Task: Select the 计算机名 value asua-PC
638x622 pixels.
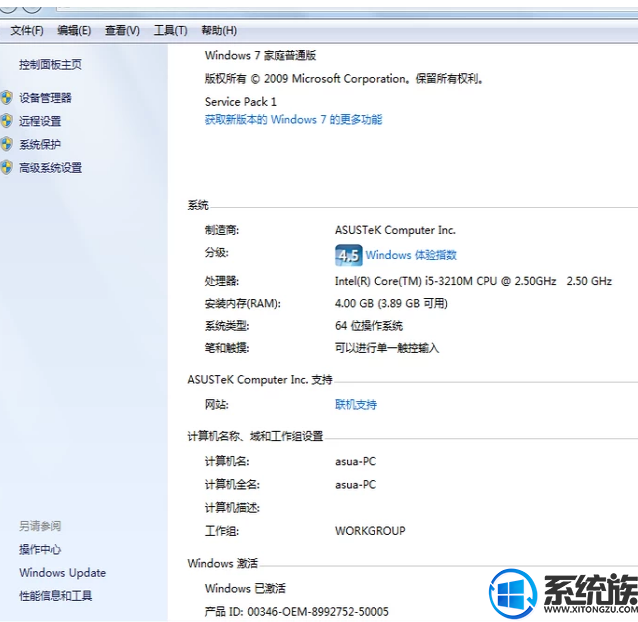Action: (x=356, y=462)
